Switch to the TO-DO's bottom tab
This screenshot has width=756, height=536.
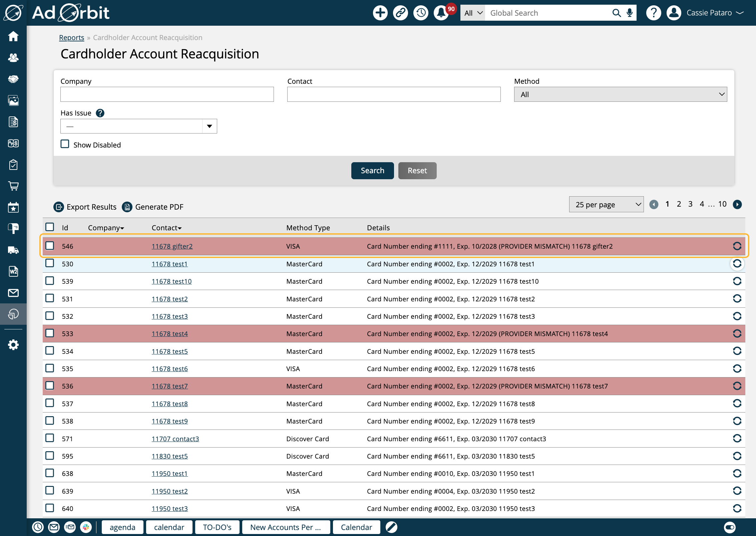tap(217, 527)
